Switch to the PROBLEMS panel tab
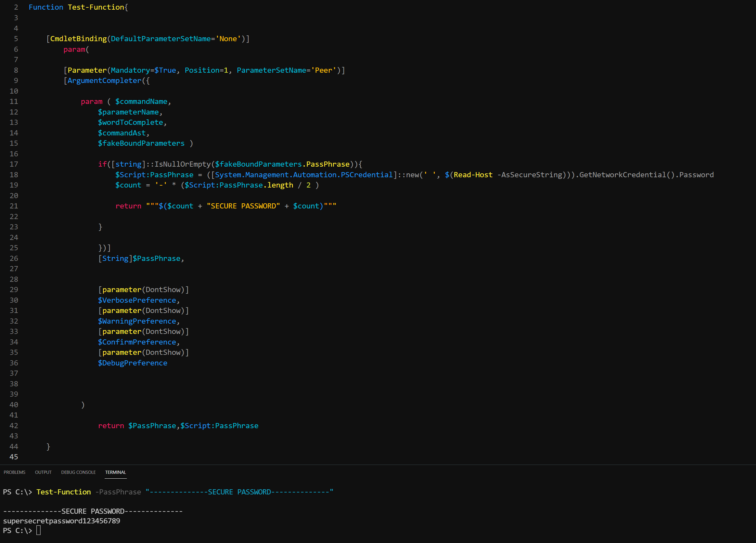The height and width of the screenshot is (543, 756). pyautogui.click(x=14, y=472)
